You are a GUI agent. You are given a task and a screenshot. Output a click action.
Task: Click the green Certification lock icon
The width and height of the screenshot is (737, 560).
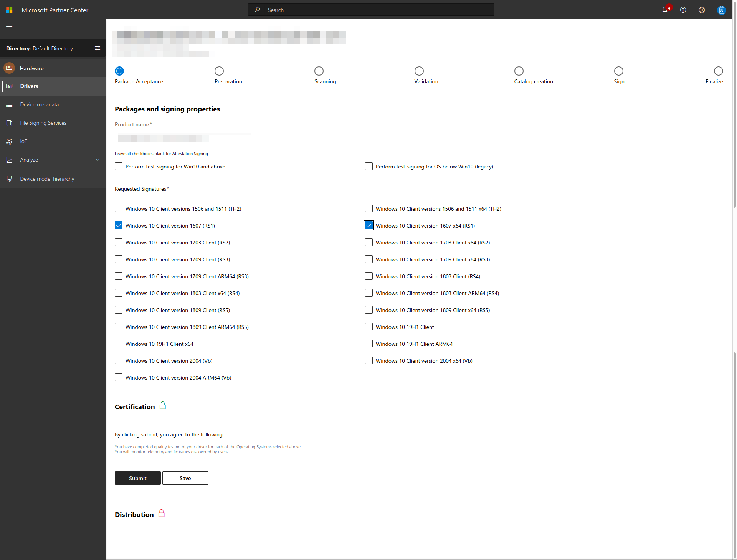click(x=163, y=406)
